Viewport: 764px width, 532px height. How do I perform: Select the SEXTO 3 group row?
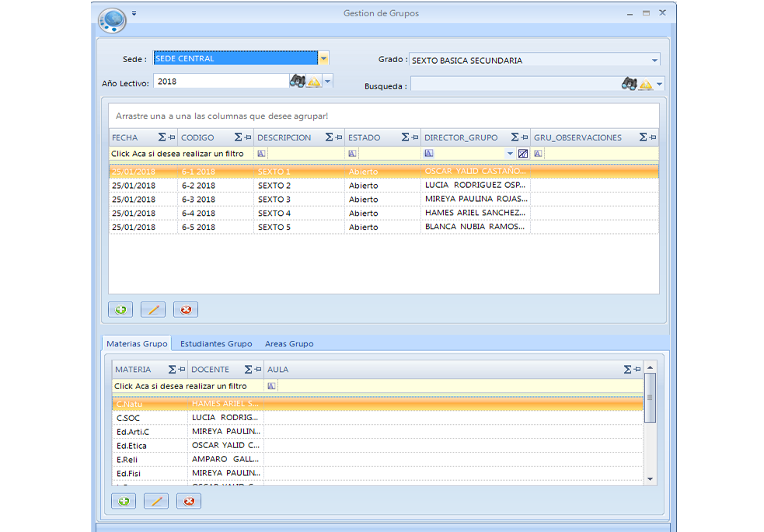tap(274, 200)
